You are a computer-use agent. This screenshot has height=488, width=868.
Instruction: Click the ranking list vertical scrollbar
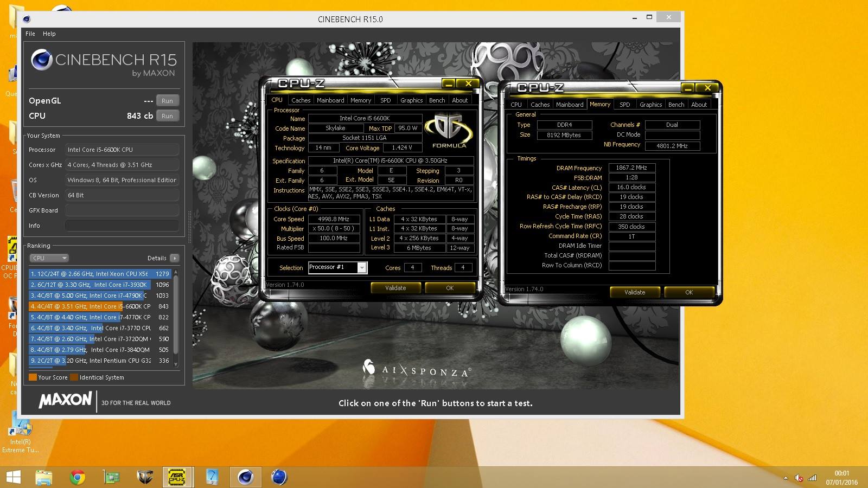pos(176,318)
